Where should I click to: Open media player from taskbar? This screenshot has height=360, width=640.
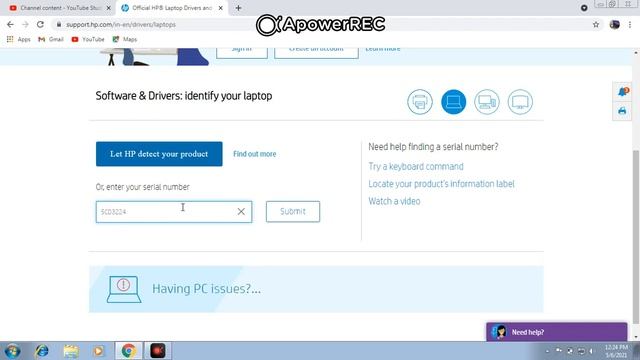(98, 351)
